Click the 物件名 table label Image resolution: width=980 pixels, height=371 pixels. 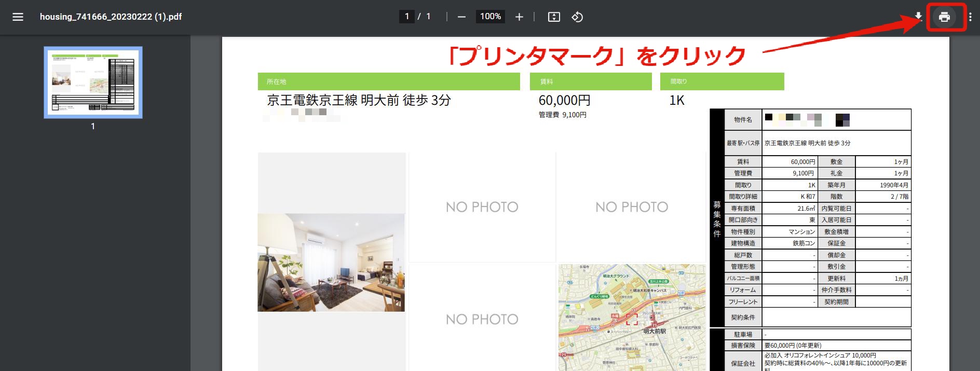click(x=743, y=120)
